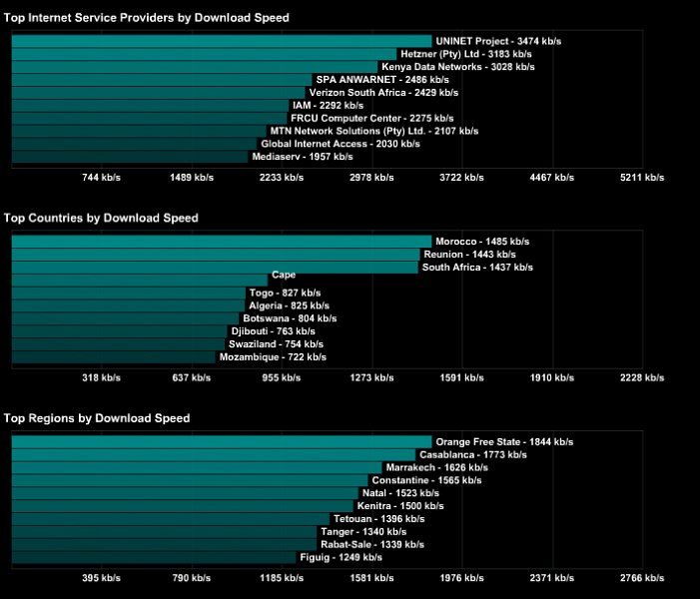Select Djibouti - 763 kb/s label
This screenshot has width=700, height=599.
click(274, 331)
